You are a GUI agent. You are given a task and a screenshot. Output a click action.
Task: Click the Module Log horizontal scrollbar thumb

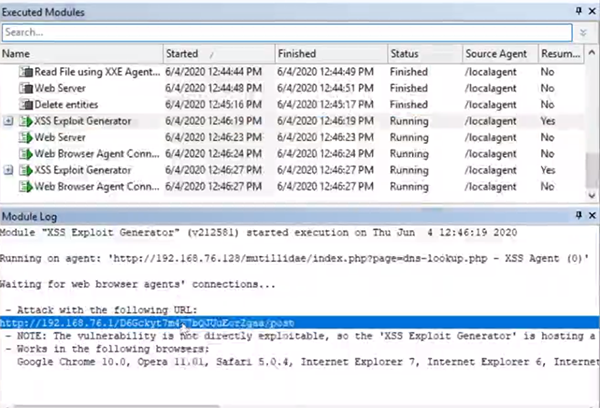[x=115, y=406]
